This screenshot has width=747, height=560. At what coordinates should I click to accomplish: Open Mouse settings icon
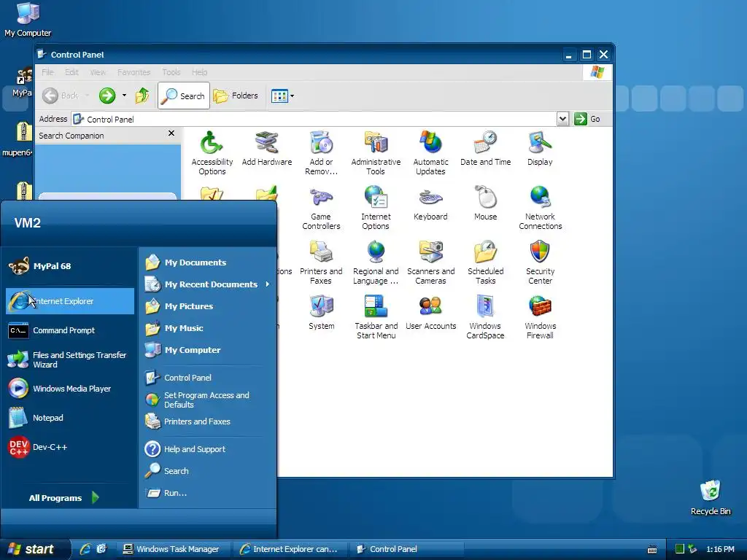tap(485, 203)
